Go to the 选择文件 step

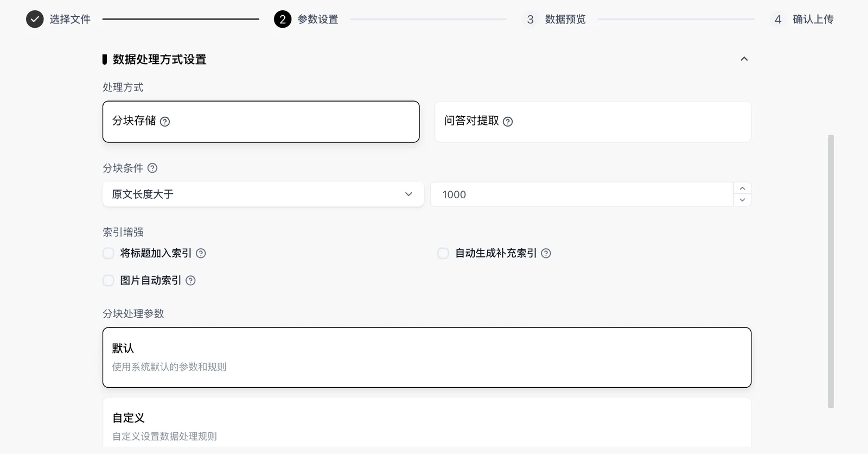pos(70,19)
